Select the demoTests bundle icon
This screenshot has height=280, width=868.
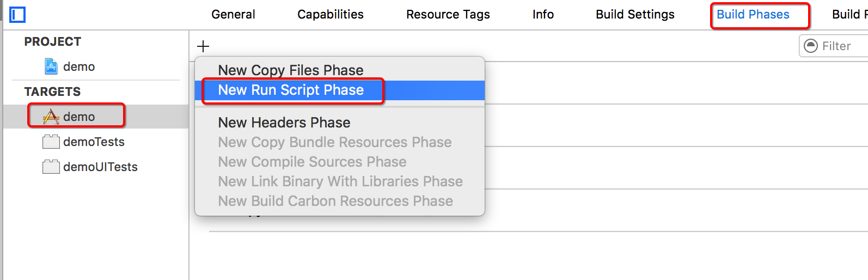click(x=51, y=142)
